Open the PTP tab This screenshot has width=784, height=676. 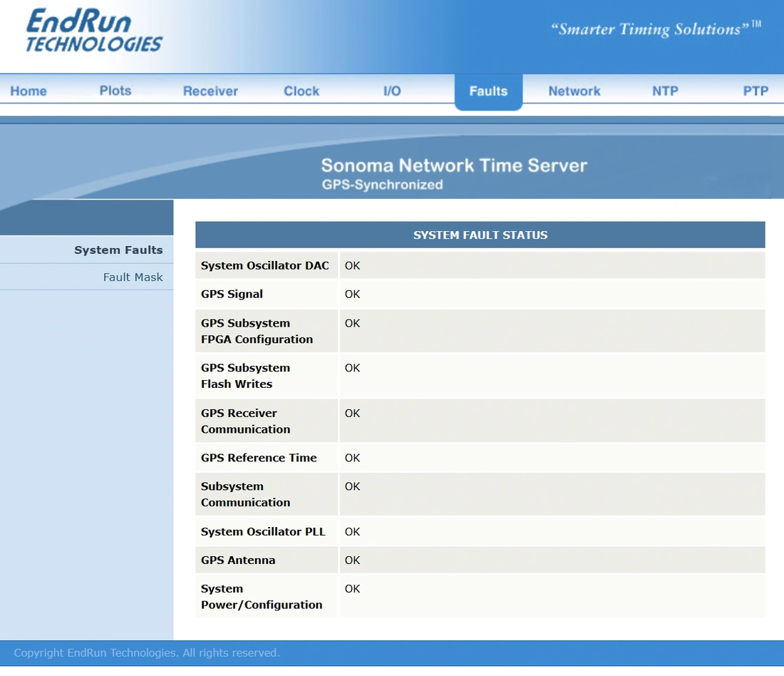click(x=755, y=91)
